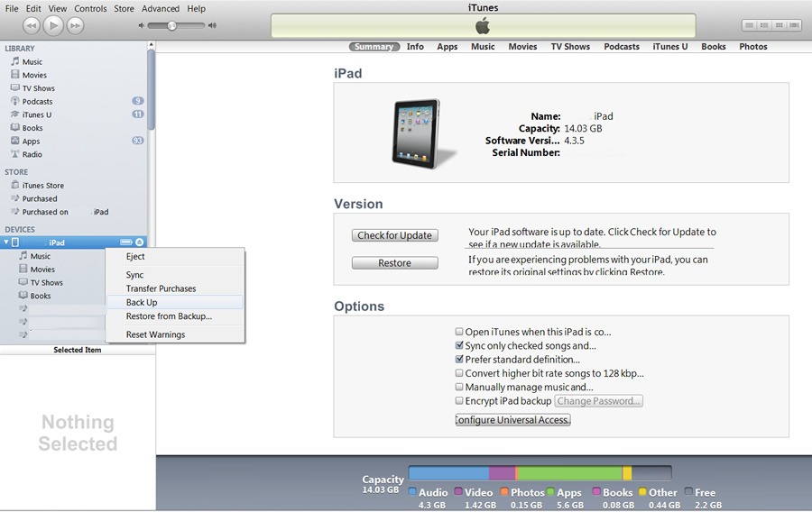
Task: Select the iPad device row
Action: (x=74, y=242)
